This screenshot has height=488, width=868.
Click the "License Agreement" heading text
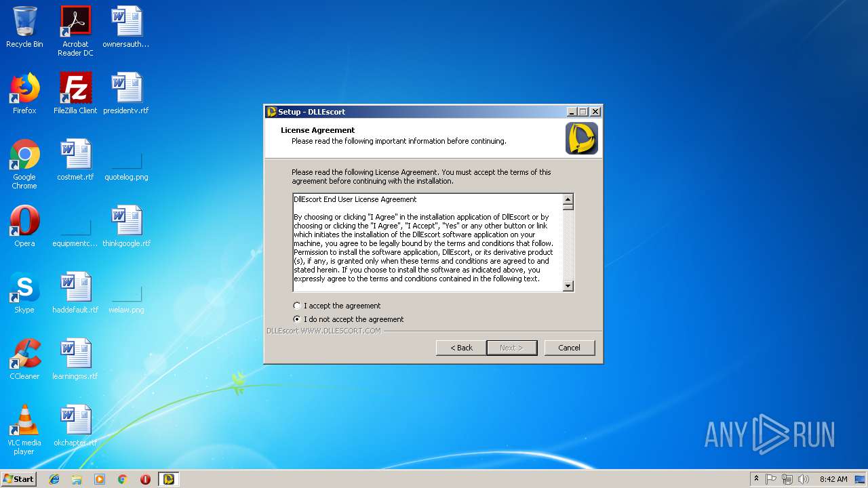[x=318, y=130]
